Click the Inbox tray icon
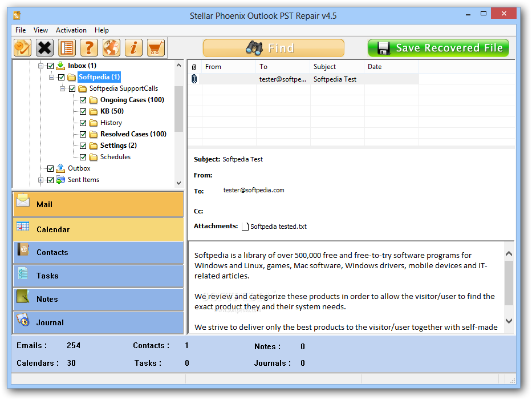This screenshot has width=532, height=400. click(60, 66)
